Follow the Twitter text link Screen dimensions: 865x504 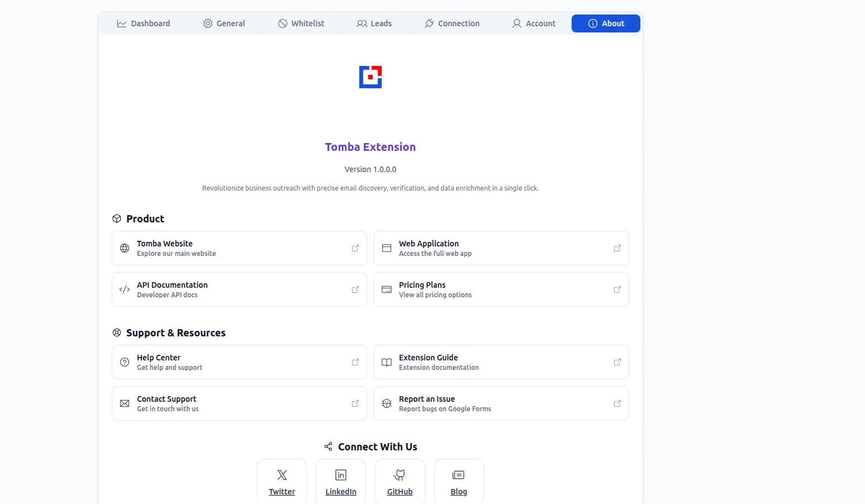coord(282,492)
